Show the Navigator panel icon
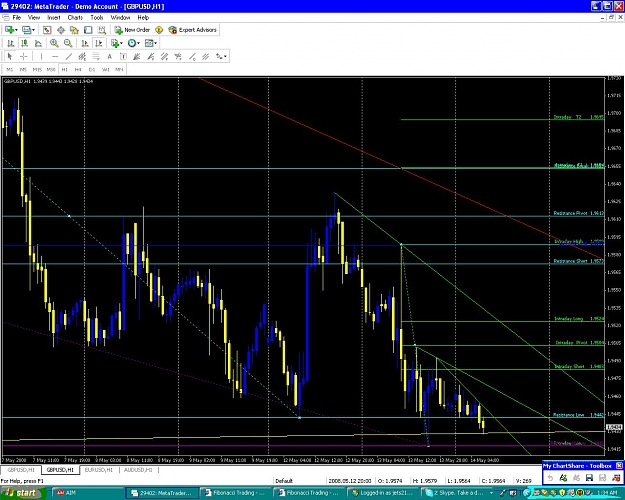The image size is (625, 500). coord(75,30)
